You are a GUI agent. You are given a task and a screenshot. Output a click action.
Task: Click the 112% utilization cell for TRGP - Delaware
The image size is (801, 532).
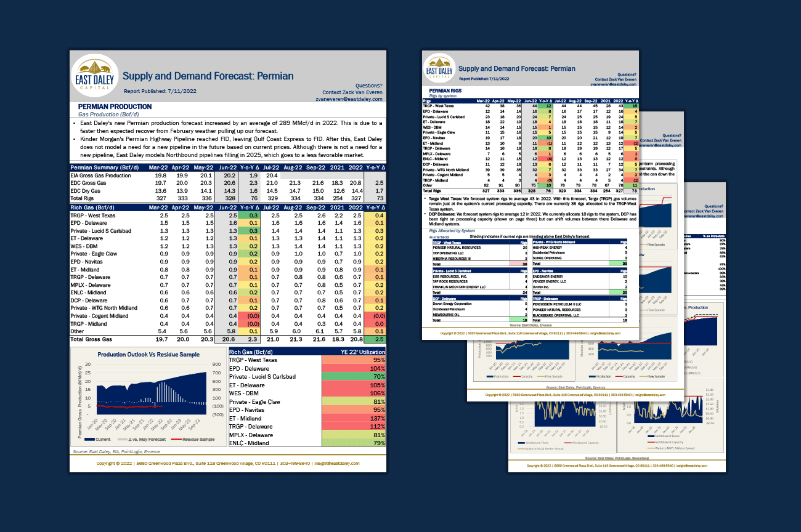(354, 426)
